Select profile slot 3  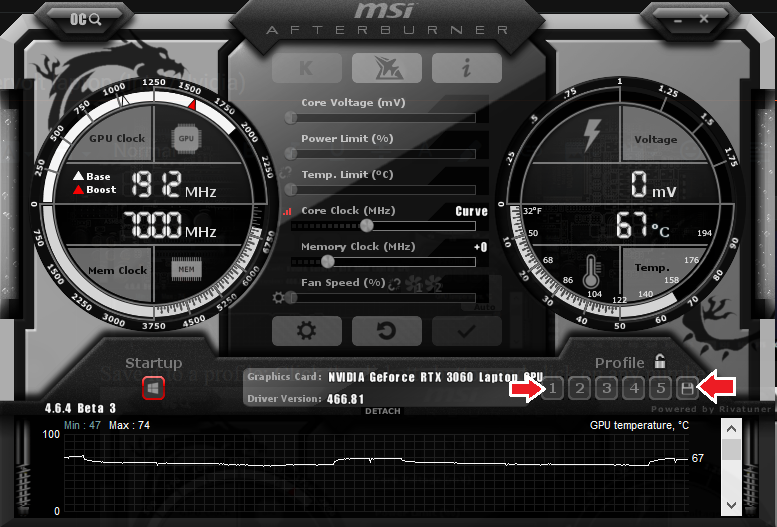[x=607, y=388]
